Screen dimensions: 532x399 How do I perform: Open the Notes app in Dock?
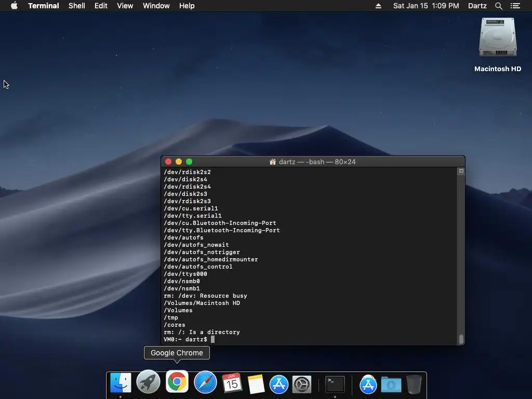click(x=256, y=384)
